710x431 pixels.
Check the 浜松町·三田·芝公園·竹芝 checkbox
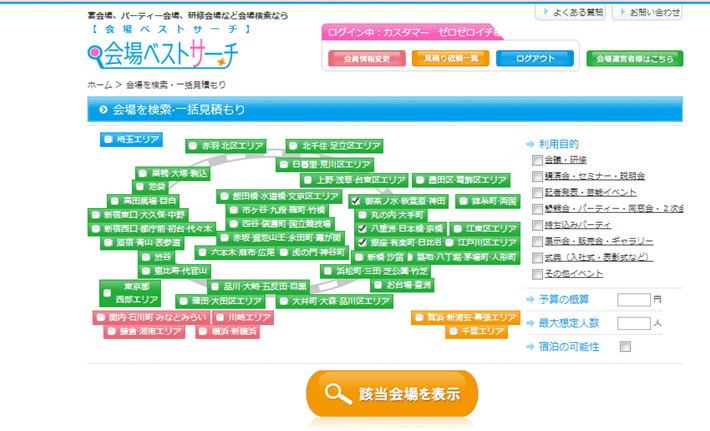pos(328,271)
